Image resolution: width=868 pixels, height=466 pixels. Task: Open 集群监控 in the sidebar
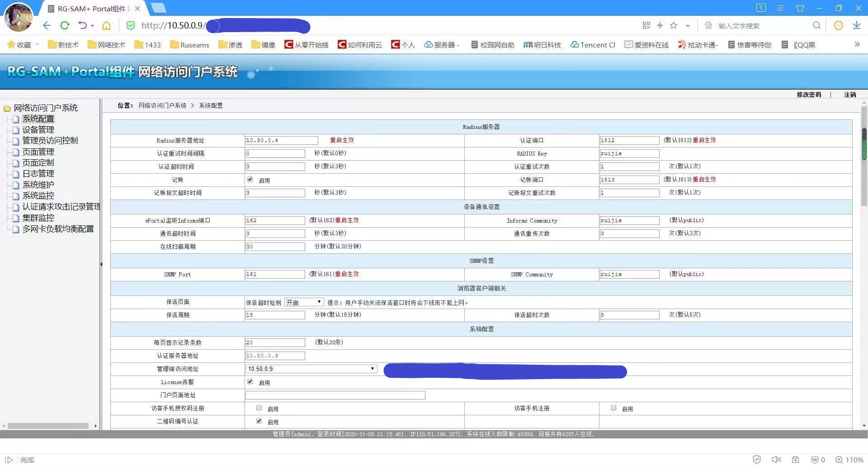[38, 218]
